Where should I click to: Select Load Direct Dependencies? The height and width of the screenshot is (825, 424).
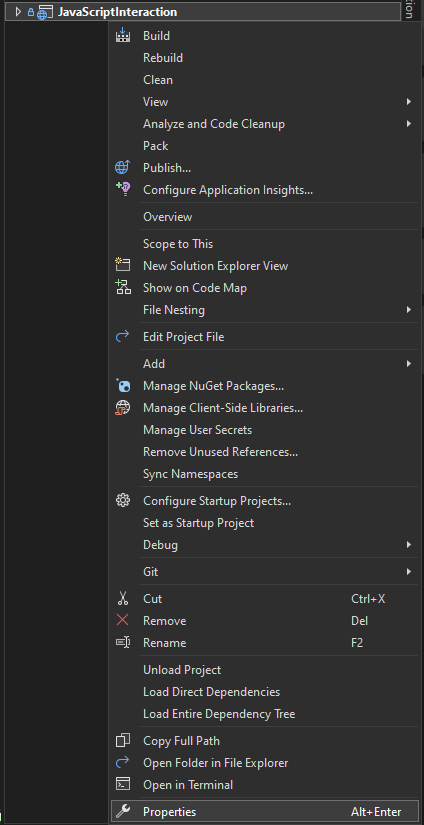click(x=265, y=692)
